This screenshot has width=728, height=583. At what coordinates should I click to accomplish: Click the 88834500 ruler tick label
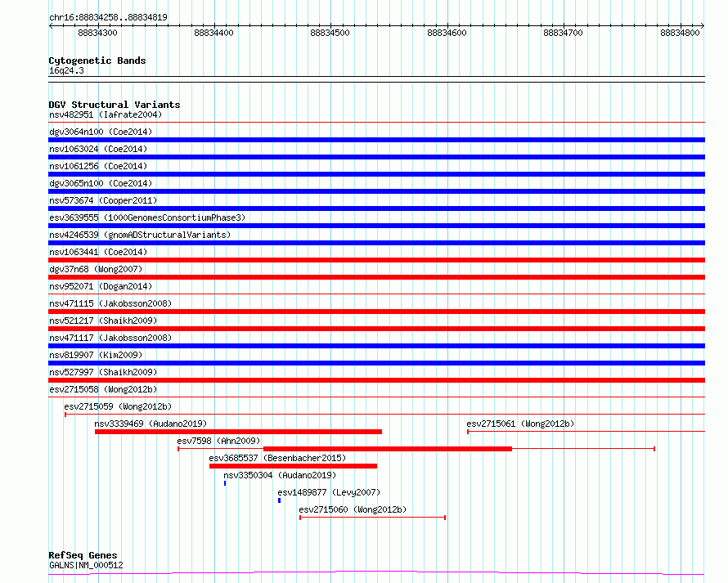[x=330, y=33]
